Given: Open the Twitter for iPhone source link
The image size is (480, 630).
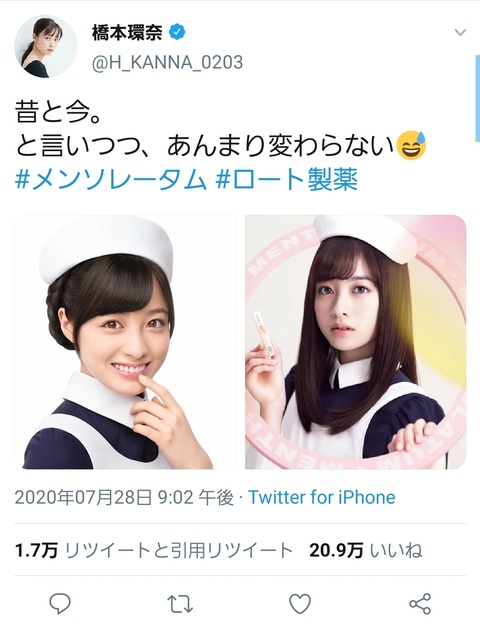Looking at the screenshot, I should 322,497.
